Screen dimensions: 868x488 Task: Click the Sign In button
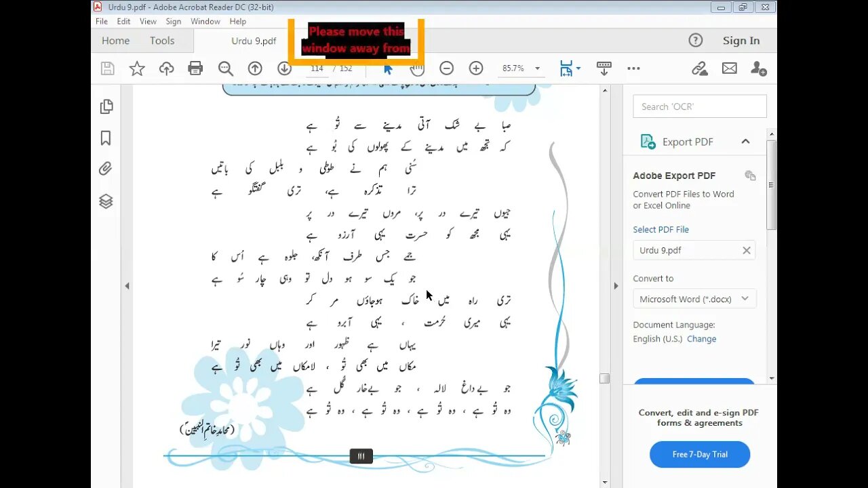click(741, 41)
